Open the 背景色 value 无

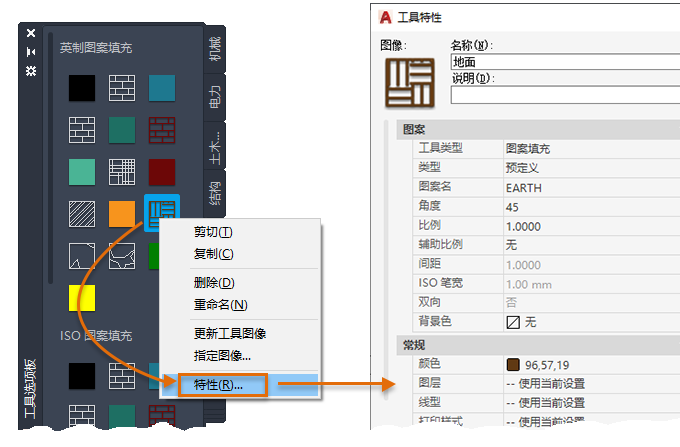pyautogui.click(x=592, y=322)
